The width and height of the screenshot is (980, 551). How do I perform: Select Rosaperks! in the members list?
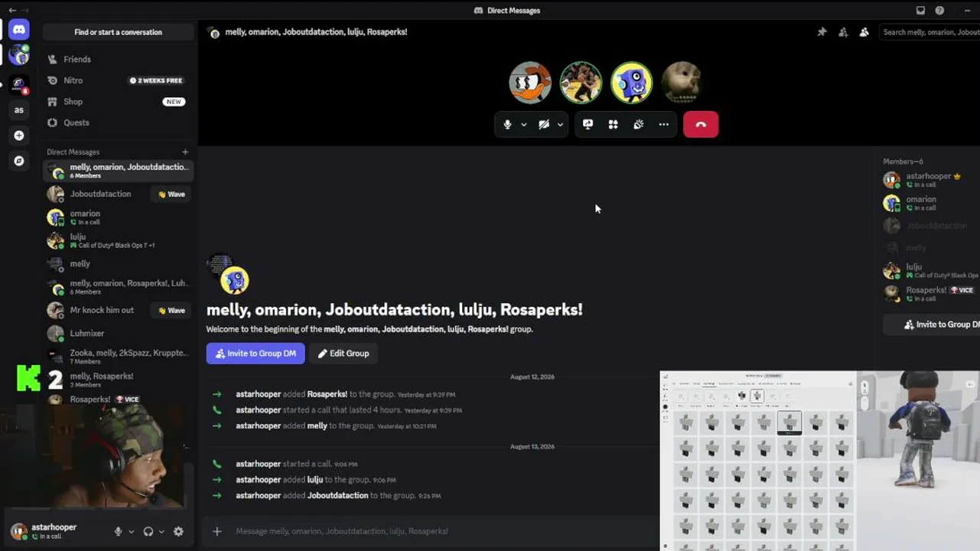931,294
